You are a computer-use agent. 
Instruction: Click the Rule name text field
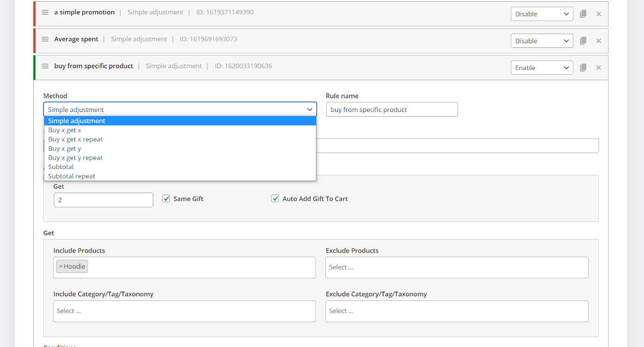pyautogui.click(x=392, y=110)
